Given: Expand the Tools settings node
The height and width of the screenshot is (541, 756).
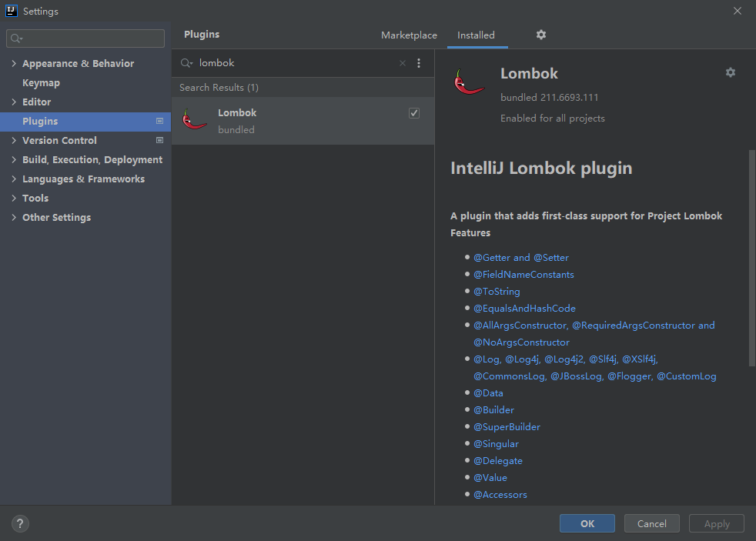Looking at the screenshot, I should tap(14, 199).
